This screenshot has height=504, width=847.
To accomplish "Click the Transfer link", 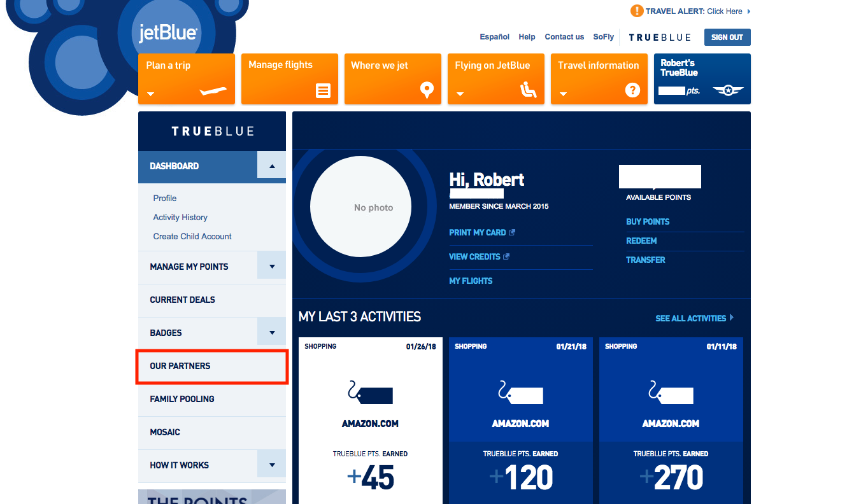I will click(646, 260).
